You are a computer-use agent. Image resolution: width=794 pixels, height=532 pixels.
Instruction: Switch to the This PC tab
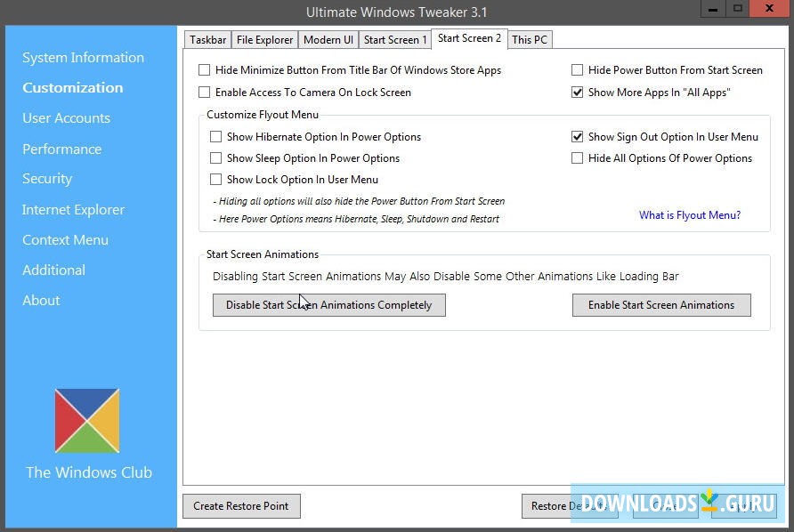tap(530, 39)
